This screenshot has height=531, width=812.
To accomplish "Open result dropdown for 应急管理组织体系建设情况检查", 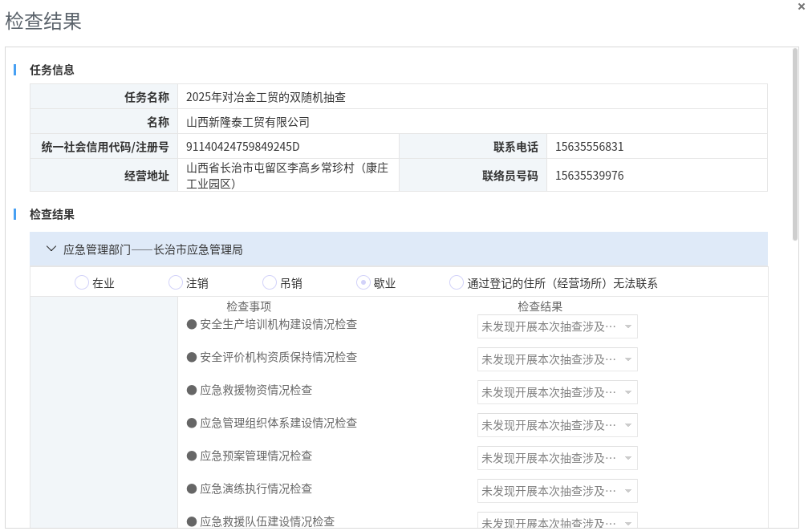I will click(557, 425).
